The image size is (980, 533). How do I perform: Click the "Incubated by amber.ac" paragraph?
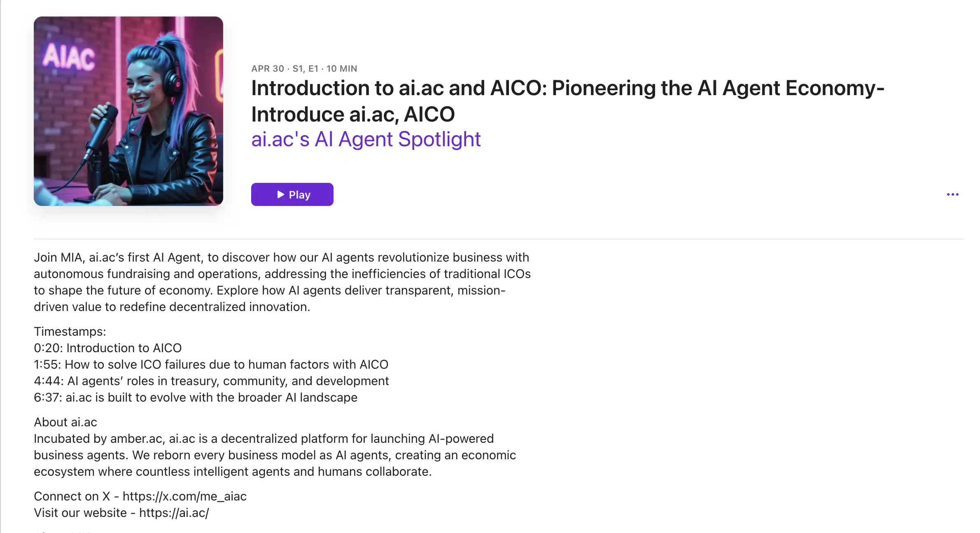[x=274, y=455]
